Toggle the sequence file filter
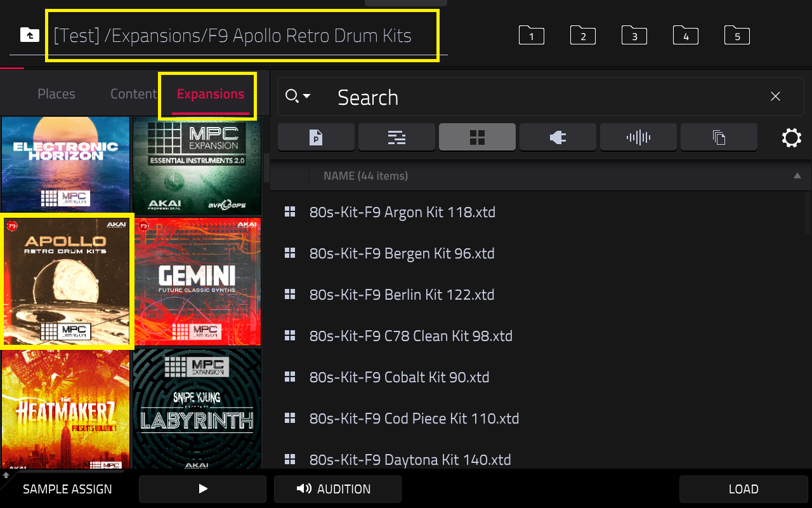 tap(396, 137)
